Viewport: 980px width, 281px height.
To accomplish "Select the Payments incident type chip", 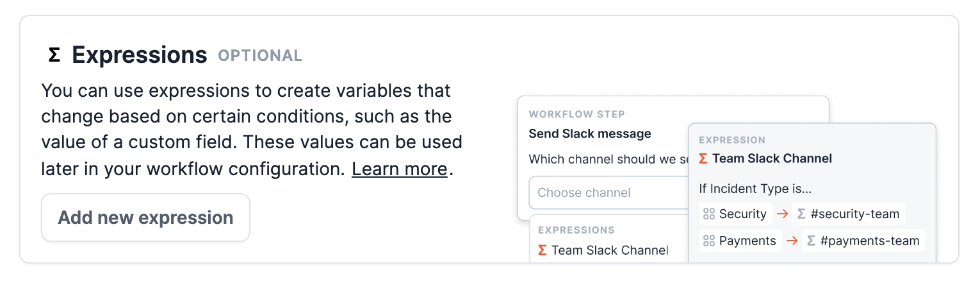I will [x=740, y=241].
